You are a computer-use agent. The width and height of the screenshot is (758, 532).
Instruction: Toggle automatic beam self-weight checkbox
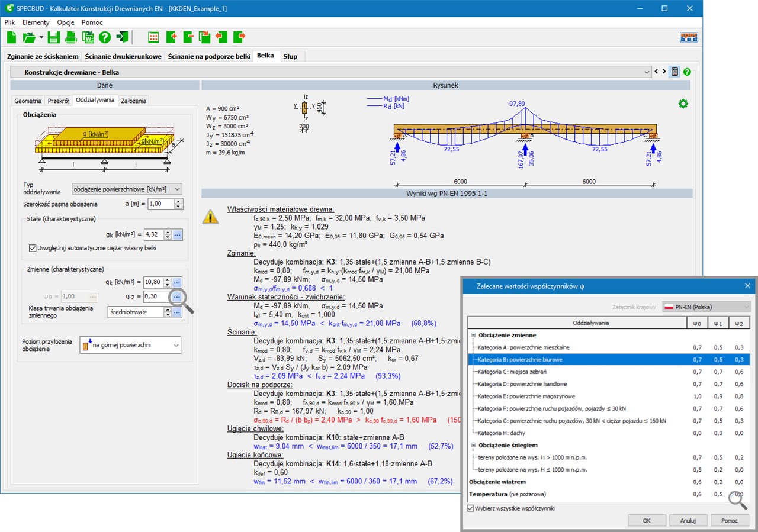click(33, 248)
